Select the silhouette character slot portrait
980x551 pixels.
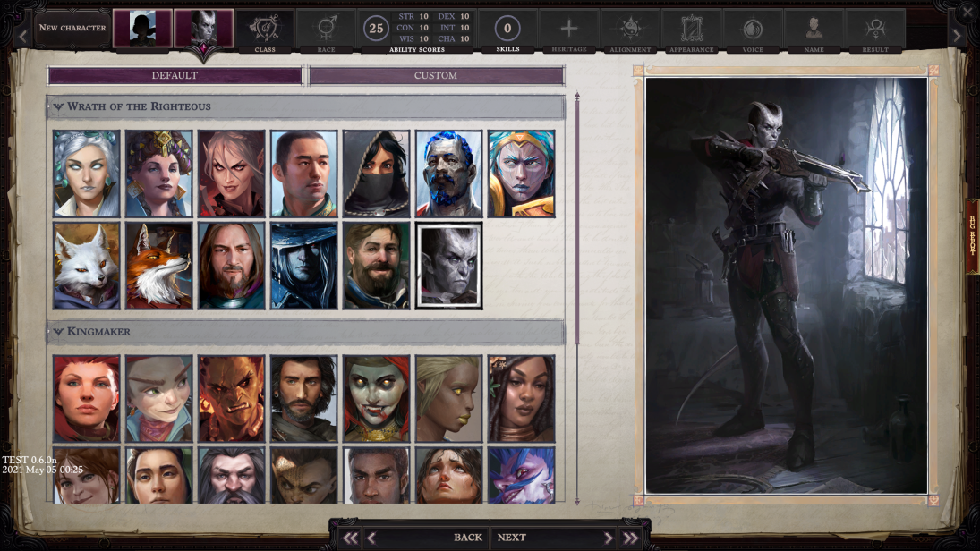click(142, 28)
